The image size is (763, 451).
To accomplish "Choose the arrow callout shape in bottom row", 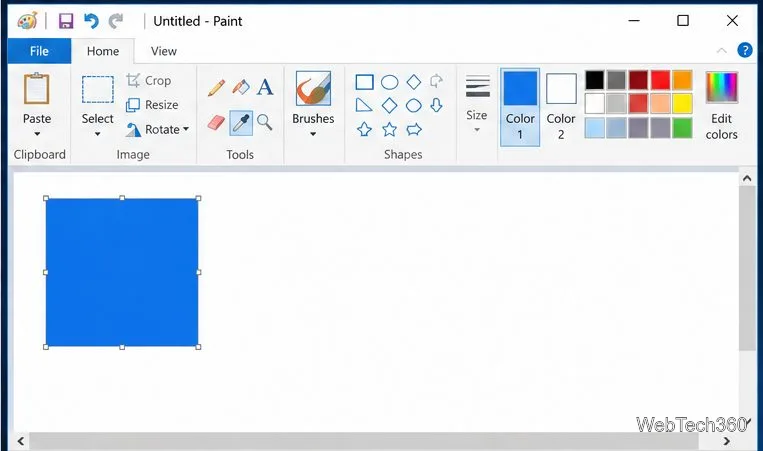I will click(x=414, y=129).
